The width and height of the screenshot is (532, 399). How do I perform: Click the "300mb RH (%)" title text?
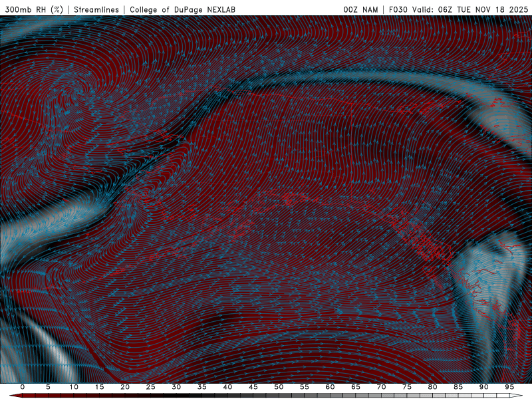pyautogui.click(x=34, y=9)
